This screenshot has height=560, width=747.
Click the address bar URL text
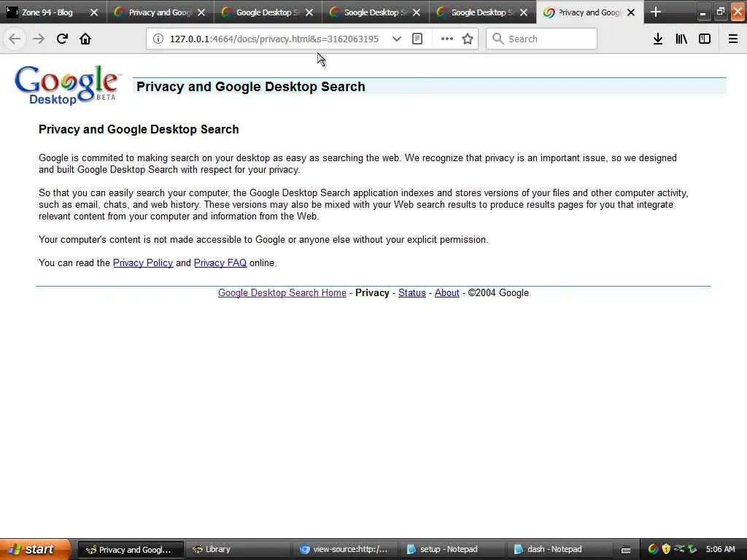click(274, 39)
